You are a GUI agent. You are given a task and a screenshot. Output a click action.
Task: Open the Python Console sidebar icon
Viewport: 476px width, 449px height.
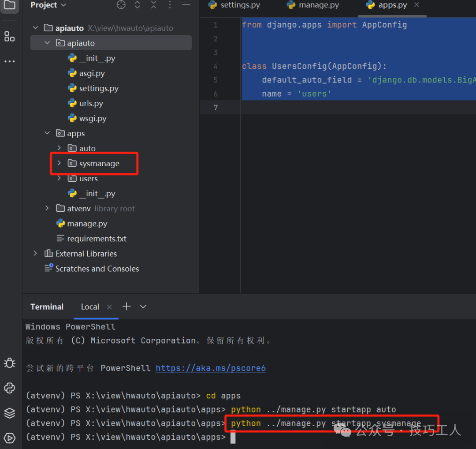9,388
